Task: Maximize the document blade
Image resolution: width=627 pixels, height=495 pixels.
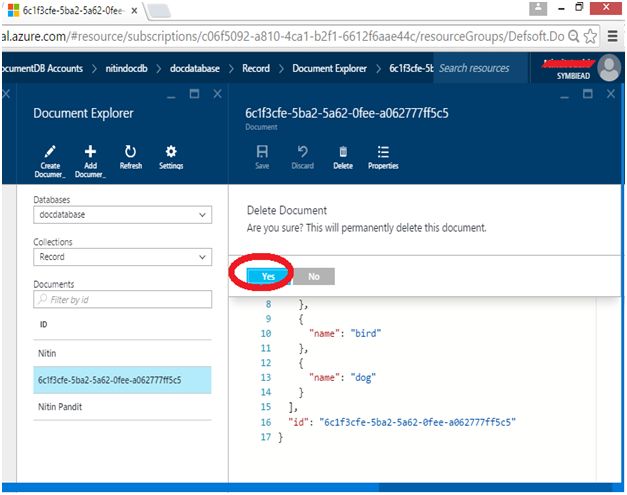Action: point(587,94)
